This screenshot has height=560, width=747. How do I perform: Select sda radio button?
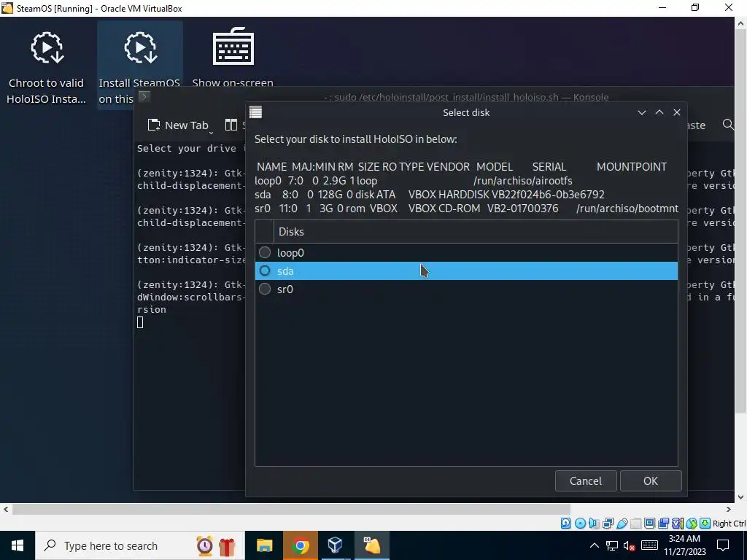point(265,271)
